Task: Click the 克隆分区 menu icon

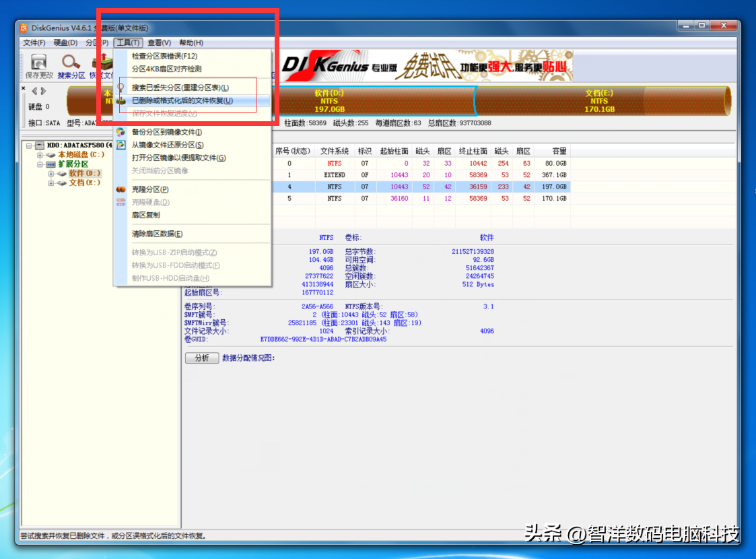Action: click(x=121, y=189)
